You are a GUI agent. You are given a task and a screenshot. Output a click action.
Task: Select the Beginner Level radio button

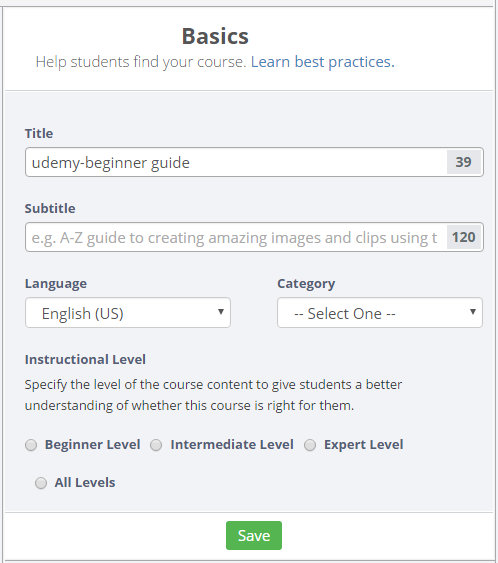tap(31, 445)
